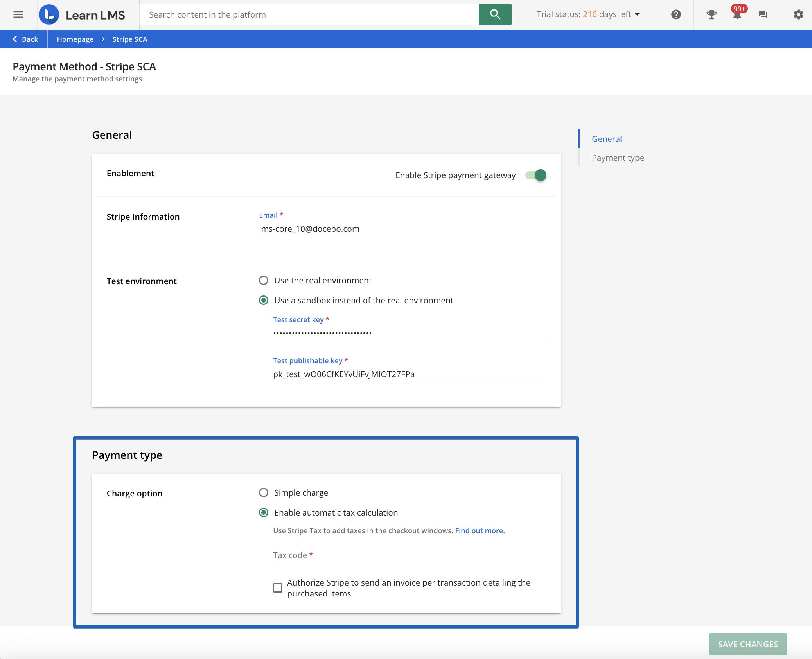Image resolution: width=812 pixels, height=659 pixels.
Task: Jump to General section in side navigation
Action: click(x=607, y=139)
